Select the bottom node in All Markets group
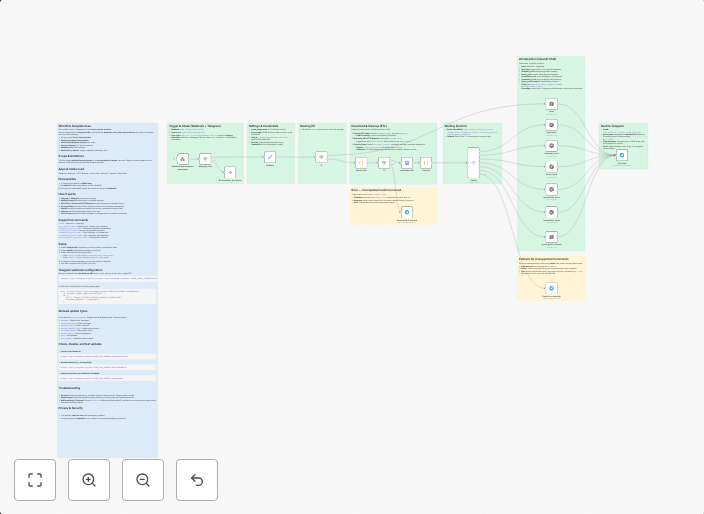The image size is (704, 514). click(551, 237)
